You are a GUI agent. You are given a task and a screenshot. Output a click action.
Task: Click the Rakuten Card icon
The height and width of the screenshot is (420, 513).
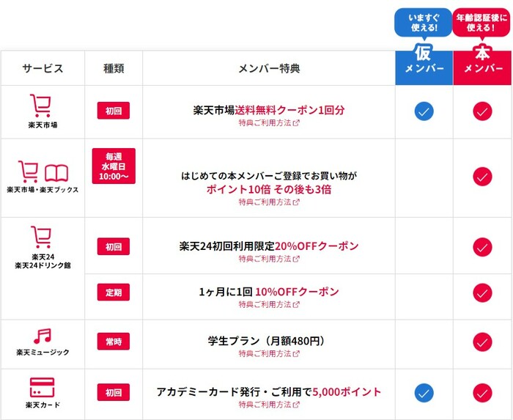[42, 386]
